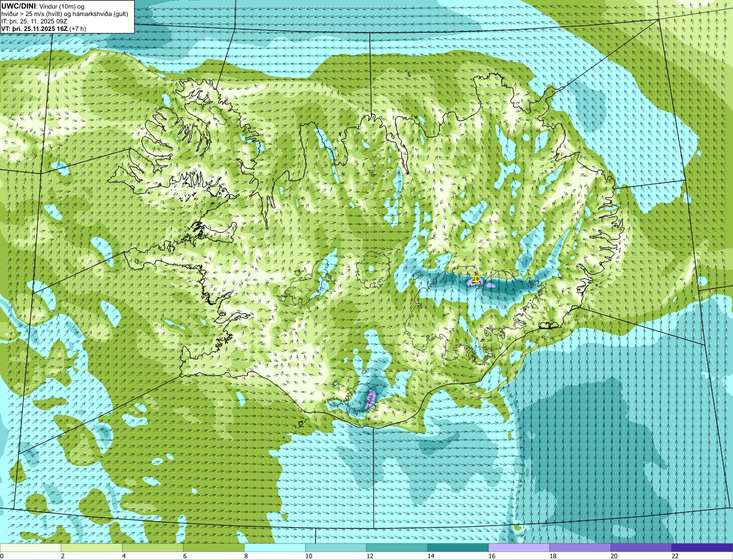This screenshot has height=560, width=733.
Task: Click the '8' label on the wind scale
Action: (x=245, y=556)
